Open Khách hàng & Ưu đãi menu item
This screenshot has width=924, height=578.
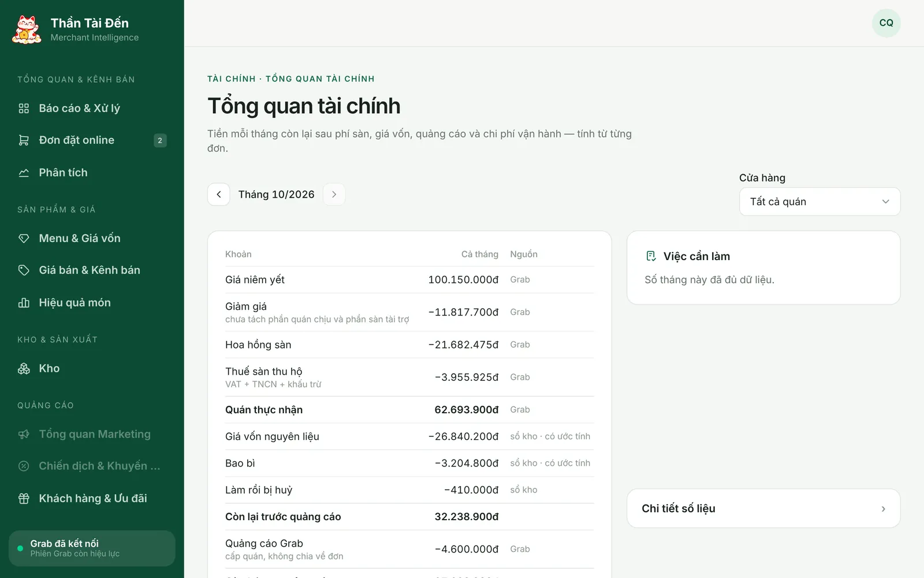coord(92,498)
